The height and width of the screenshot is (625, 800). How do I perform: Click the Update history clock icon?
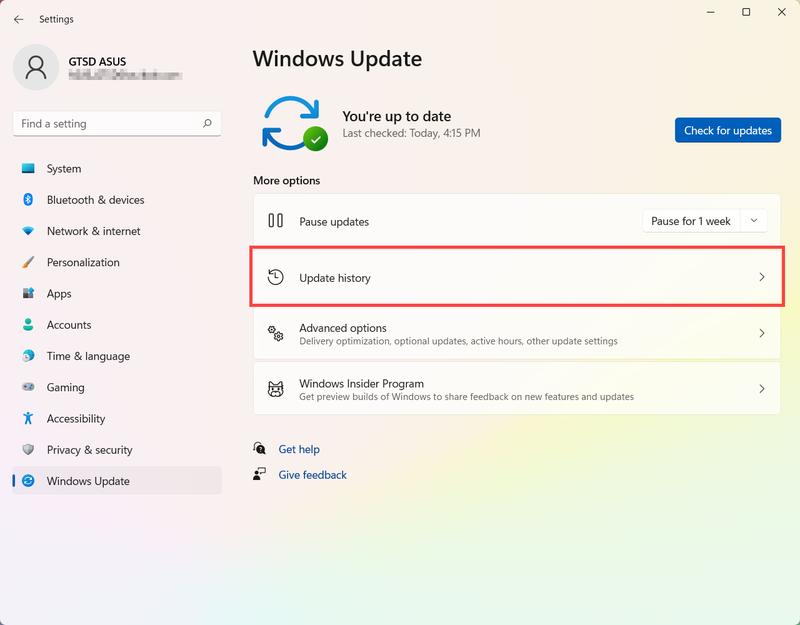[x=277, y=277]
